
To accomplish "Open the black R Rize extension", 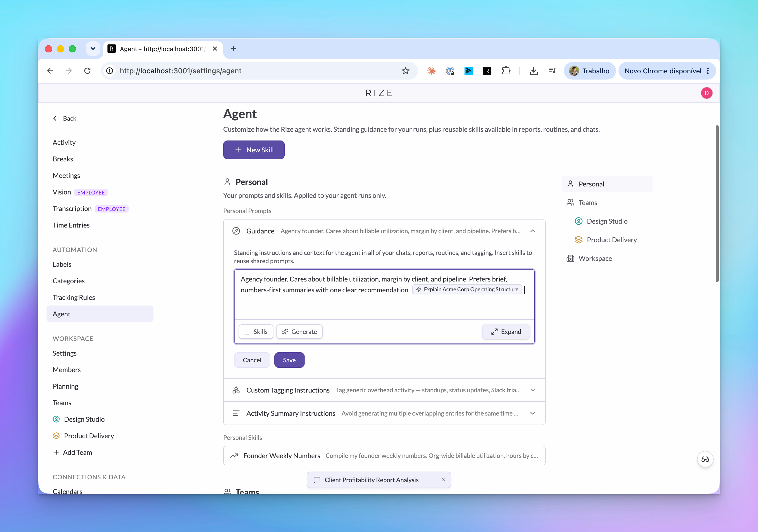I will click(x=487, y=71).
